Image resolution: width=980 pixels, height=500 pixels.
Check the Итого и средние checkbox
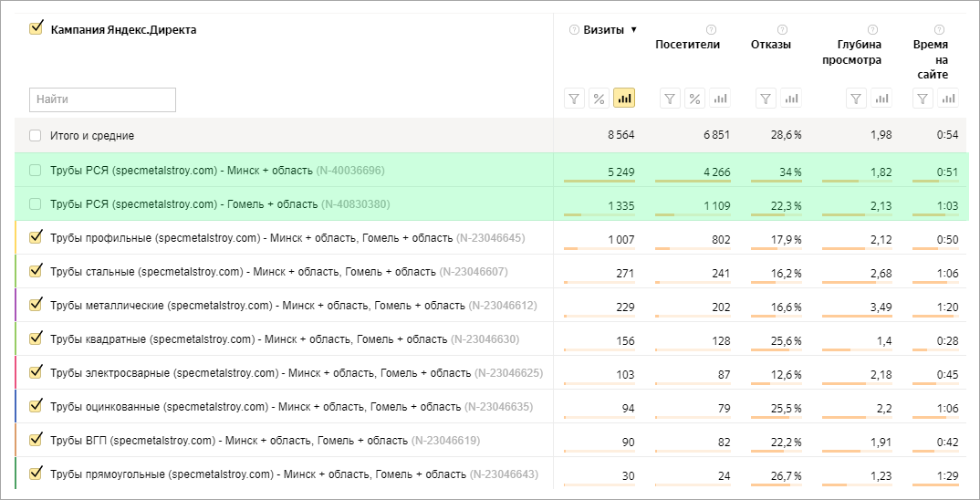tap(36, 136)
